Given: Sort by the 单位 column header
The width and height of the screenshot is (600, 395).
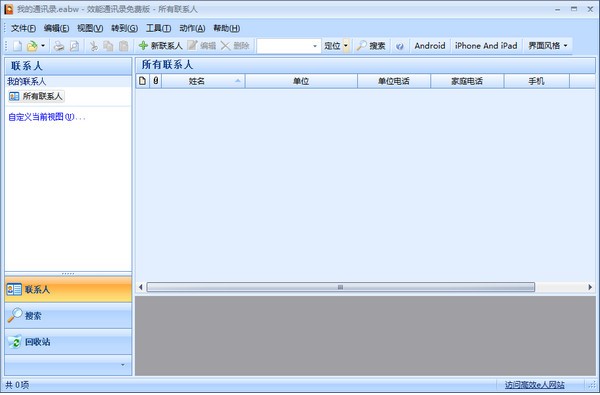Looking at the screenshot, I should click(x=301, y=81).
